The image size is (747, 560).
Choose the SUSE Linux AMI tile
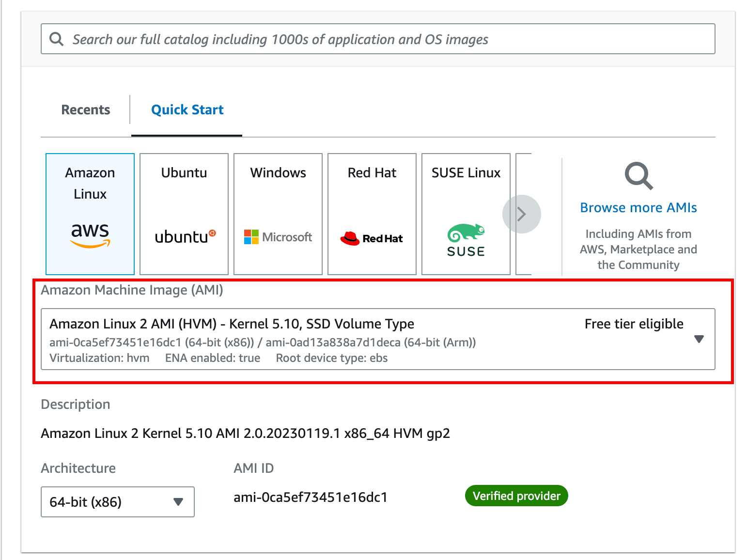[x=466, y=214]
